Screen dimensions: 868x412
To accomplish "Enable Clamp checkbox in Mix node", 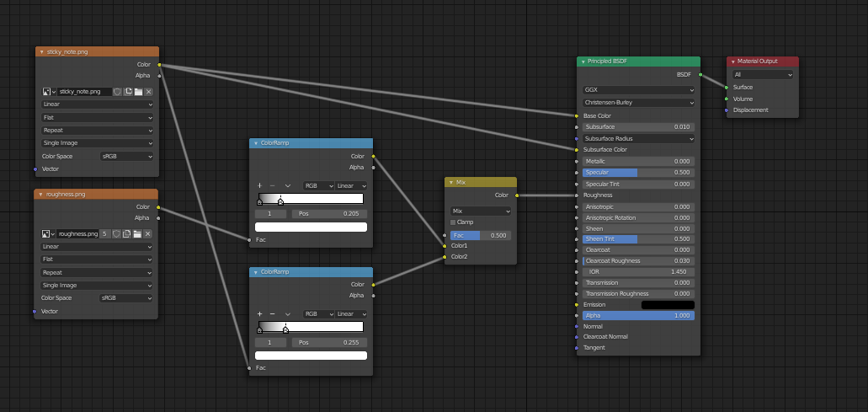I will click(453, 222).
